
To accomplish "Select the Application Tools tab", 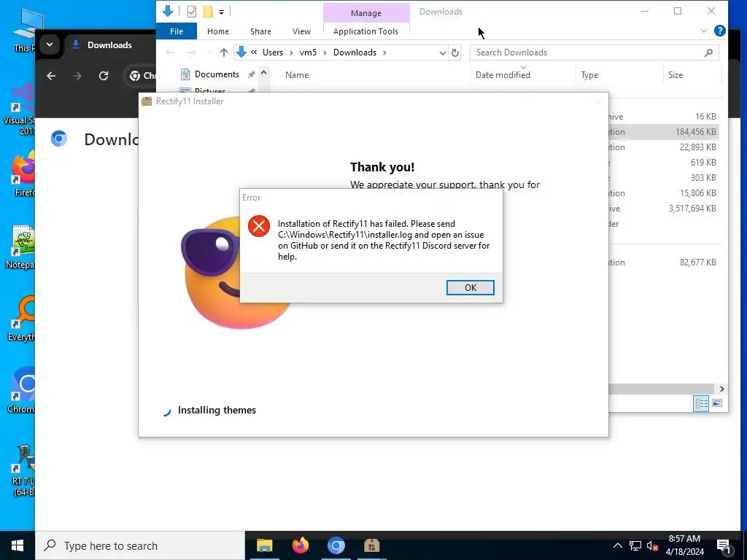I will click(365, 31).
